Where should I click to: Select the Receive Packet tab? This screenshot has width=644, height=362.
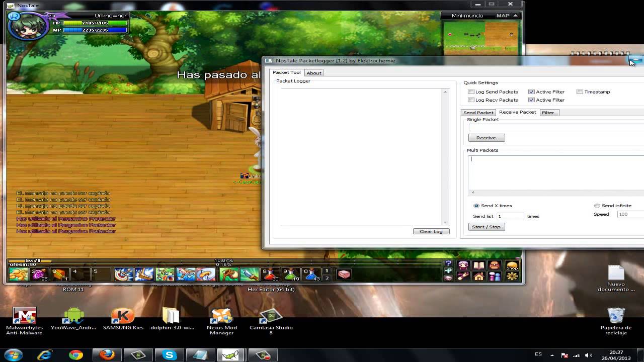coord(518,112)
